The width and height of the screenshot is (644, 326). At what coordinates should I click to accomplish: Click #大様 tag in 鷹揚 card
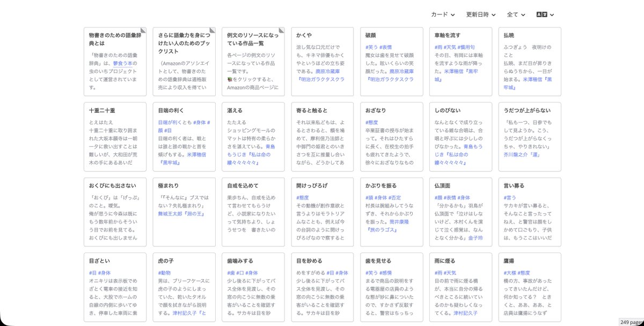(x=509, y=272)
